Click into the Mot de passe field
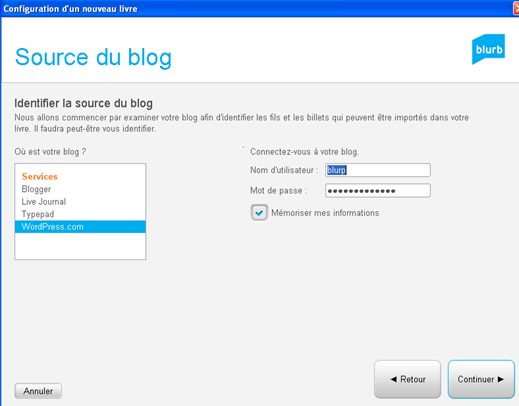The height and width of the screenshot is (406, 519). [378, 191]
